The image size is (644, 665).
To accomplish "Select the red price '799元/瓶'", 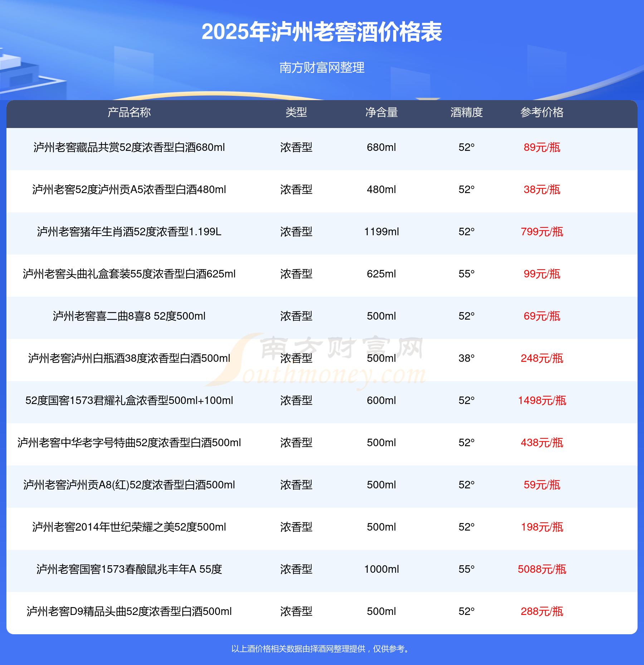I will click(x=542, y=232).
